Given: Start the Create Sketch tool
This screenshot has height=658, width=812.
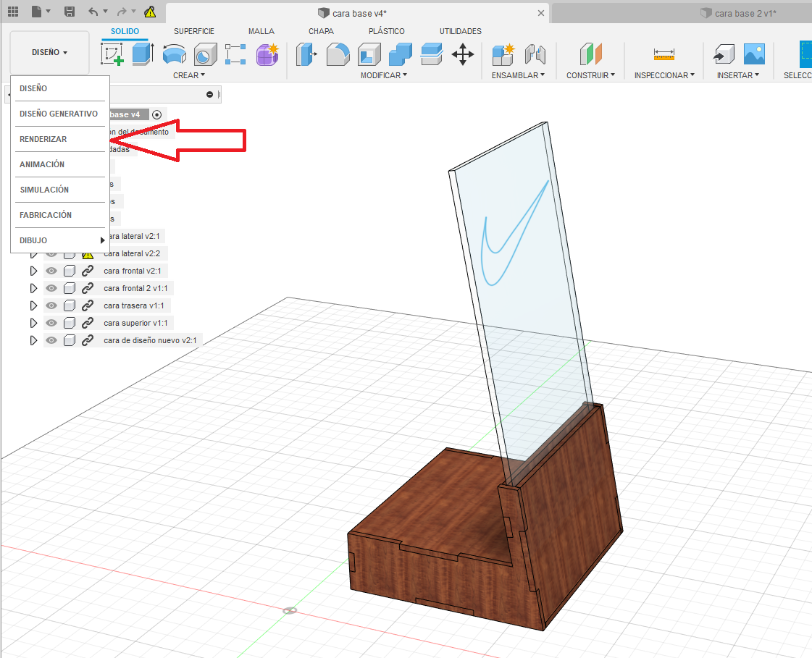Looking at the screenshot, I should pyautogui.click(x=112, y=54).
